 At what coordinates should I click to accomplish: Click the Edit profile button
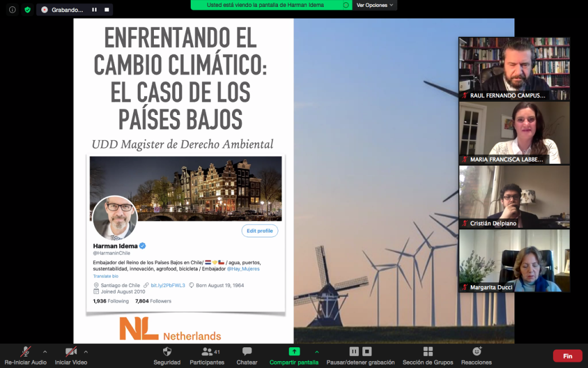click(x=260, y=231)
